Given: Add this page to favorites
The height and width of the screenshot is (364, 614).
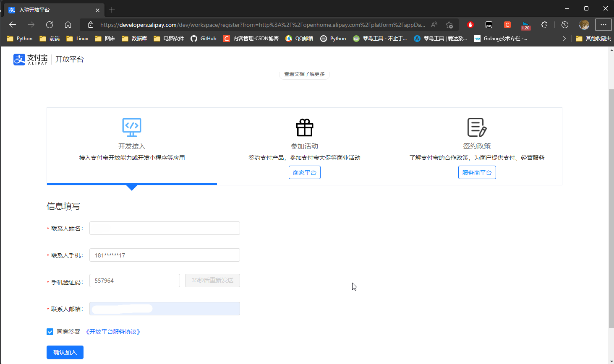Looking at the screenshot, I should tap(449, 25).
